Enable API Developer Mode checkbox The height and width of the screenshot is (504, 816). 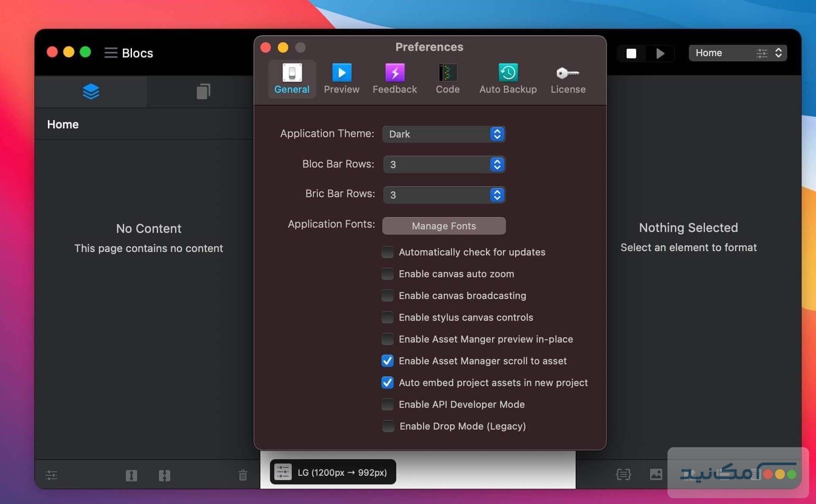click(x=387, y=404)
